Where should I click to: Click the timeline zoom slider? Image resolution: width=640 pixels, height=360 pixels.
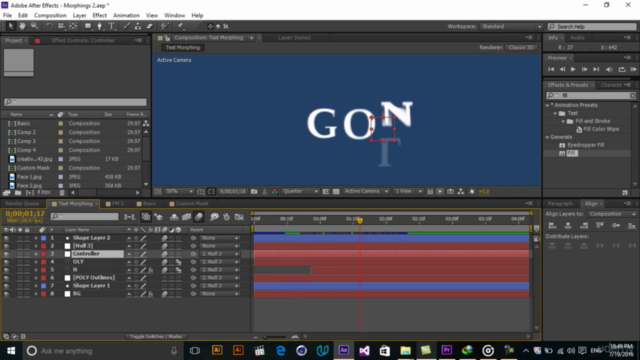[x=275, y=337]
